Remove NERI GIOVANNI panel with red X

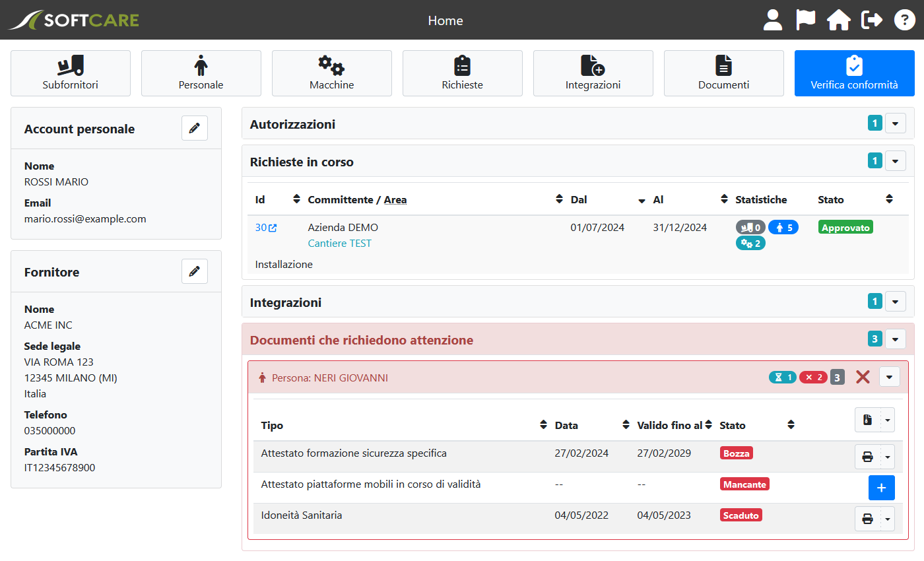click(863, 377)
